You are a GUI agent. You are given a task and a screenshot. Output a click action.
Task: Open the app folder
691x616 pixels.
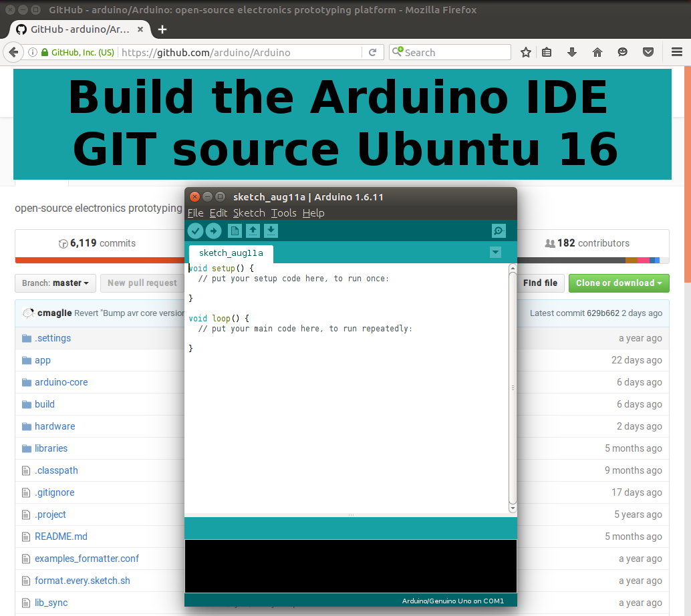click(x=43, y=360)
